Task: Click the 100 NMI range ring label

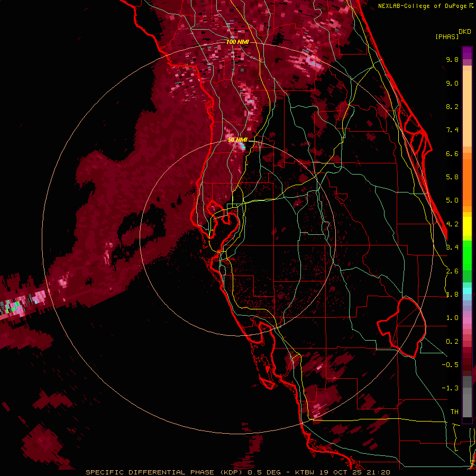Action: point(237,42)
